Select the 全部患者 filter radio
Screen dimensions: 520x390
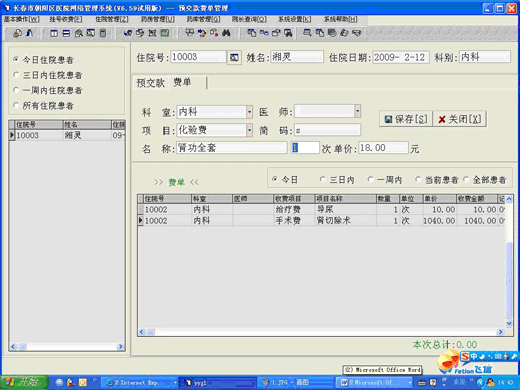pyautogui.click(x=466, y=179)
